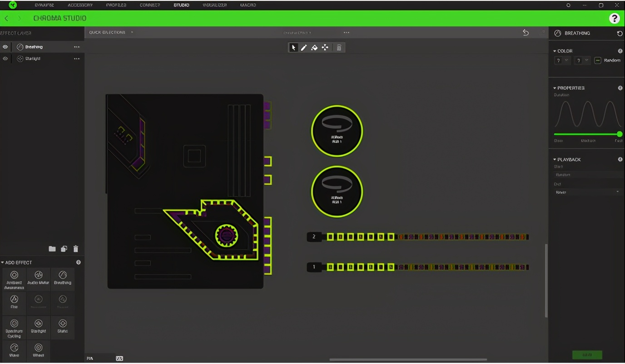Open the chroma effect name options menu
Image resolution: width=625 pixels, height=364 pixels.
[x=347, y=33]
